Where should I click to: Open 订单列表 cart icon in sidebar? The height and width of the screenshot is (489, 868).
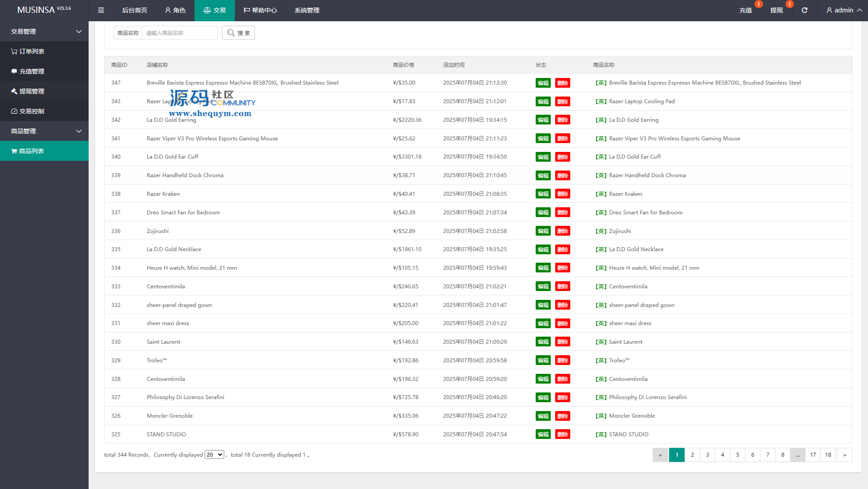coord(14,51)
